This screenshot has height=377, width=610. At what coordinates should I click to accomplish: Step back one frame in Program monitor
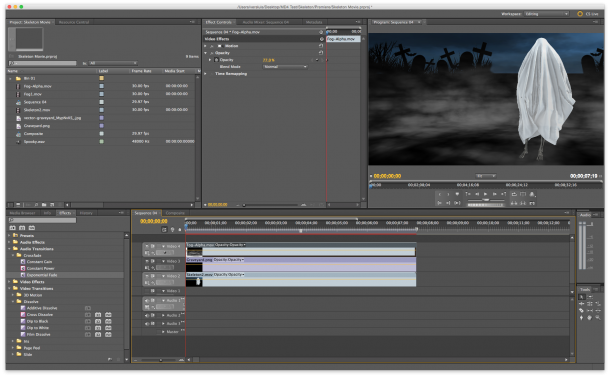coord(477,194)
